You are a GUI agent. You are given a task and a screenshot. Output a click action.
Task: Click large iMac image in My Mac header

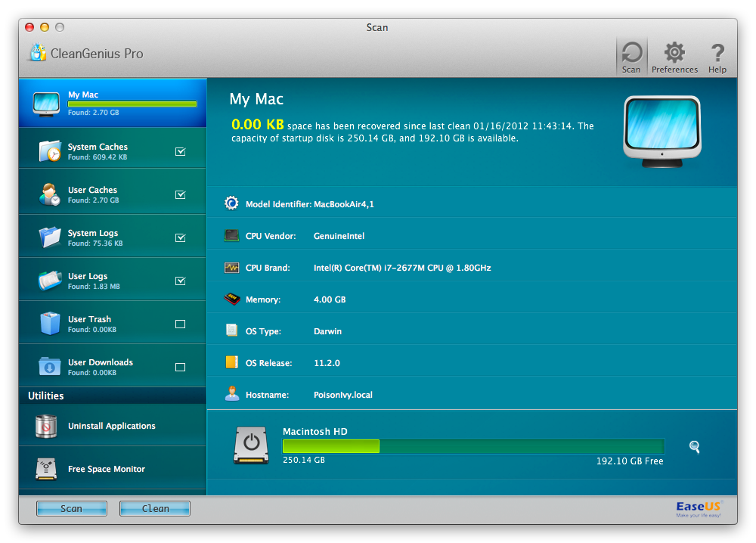click(662, 131)
